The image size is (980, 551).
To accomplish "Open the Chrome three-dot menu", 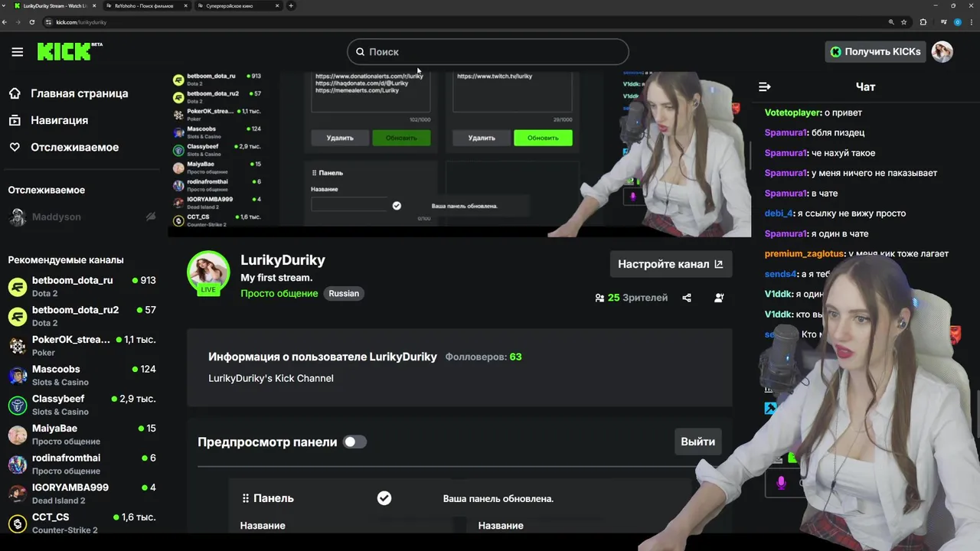I will (971, 22).
